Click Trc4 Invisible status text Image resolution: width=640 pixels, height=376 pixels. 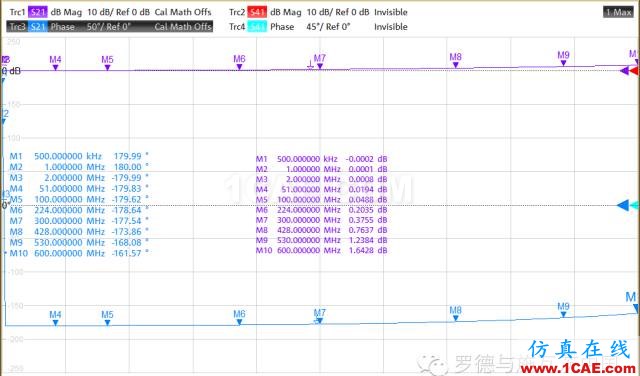[391, 27]
